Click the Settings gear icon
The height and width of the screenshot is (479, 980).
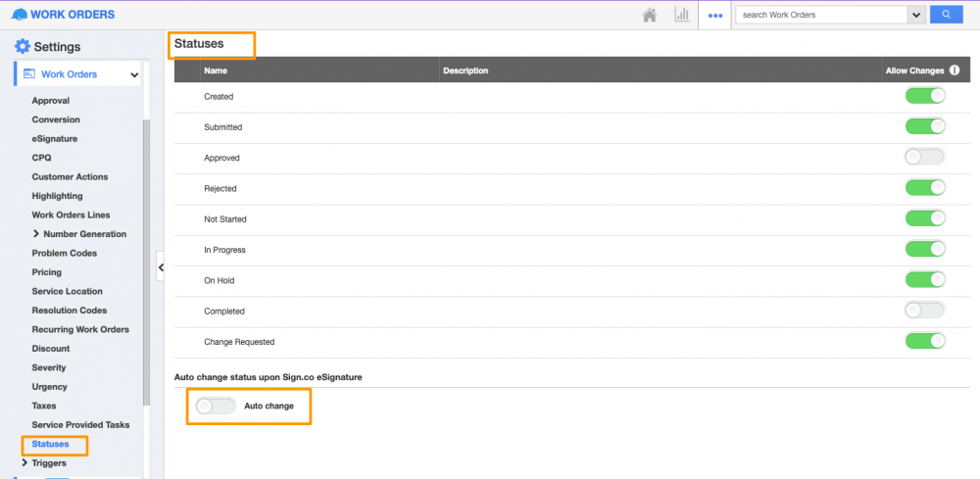click(x=22, y=47)
